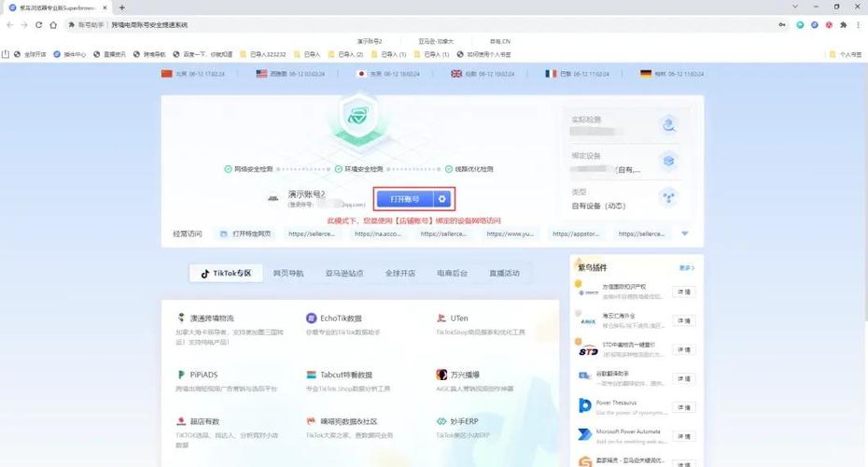The height and width of the screenshot is (467, 868).
Task: Click the browser forward arrow
Action: click(x=24, y=25)
